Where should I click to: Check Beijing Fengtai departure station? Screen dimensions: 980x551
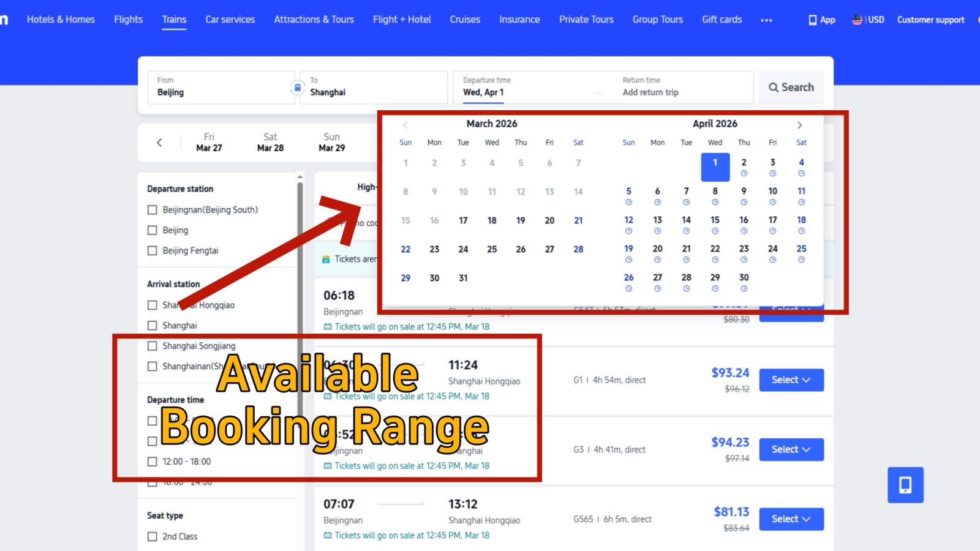(x=153, y=250)
